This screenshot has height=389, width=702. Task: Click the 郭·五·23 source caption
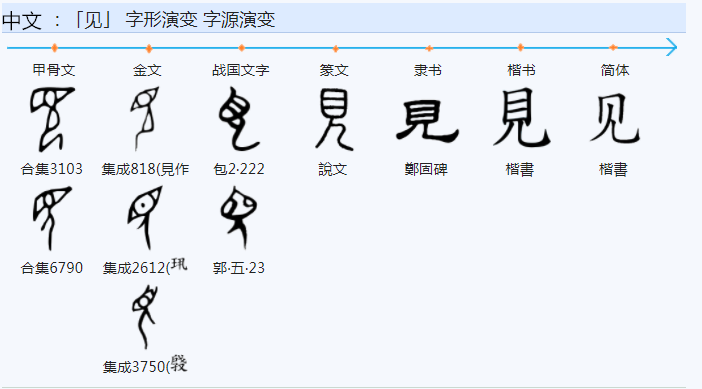click(x=239, y=268)
